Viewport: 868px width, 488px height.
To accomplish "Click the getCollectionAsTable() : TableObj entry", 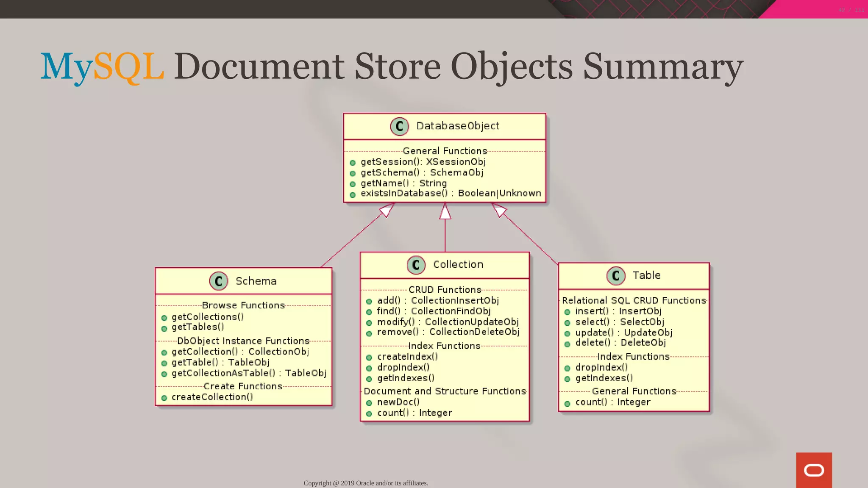I will click(249, 373).
